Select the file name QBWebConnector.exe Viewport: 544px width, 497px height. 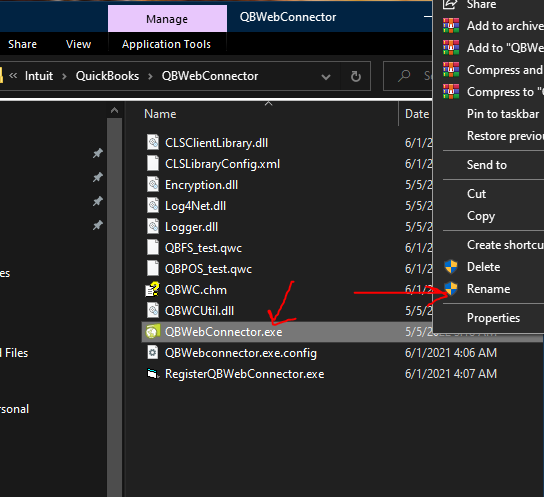(223, 332)
